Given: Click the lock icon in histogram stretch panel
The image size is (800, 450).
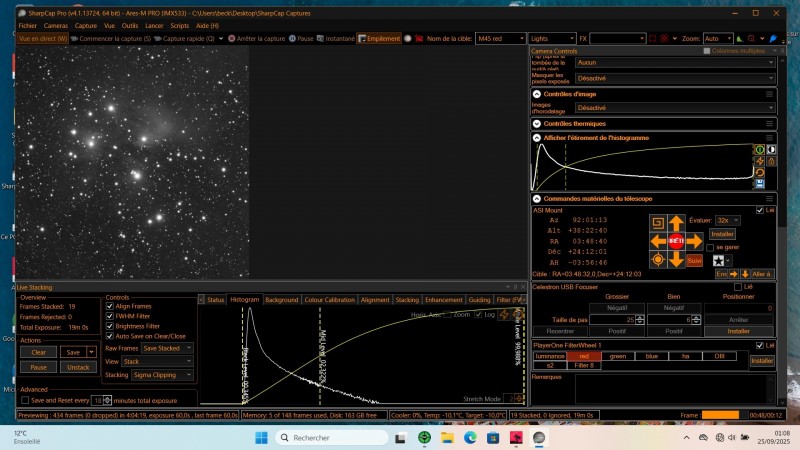Looking at the screenshot, I should point(771,161).
